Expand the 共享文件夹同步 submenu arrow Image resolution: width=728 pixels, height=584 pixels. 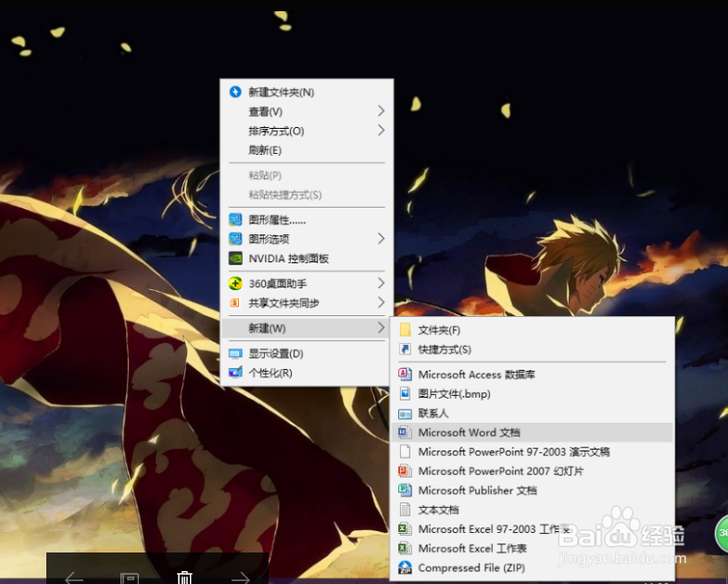click(382, 303)
